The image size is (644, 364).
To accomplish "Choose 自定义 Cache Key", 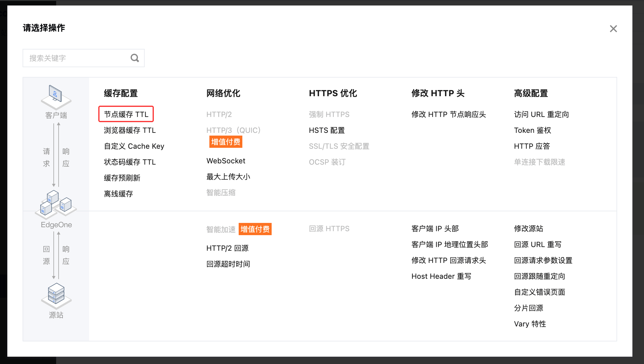I will point(134,146).
